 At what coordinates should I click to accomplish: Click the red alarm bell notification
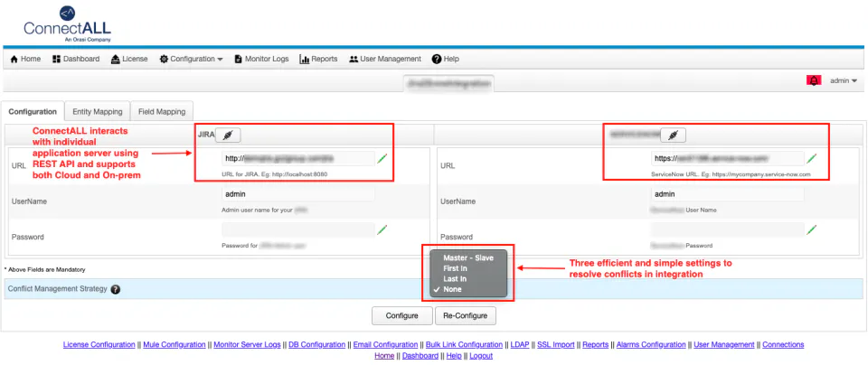pos(813,80)
